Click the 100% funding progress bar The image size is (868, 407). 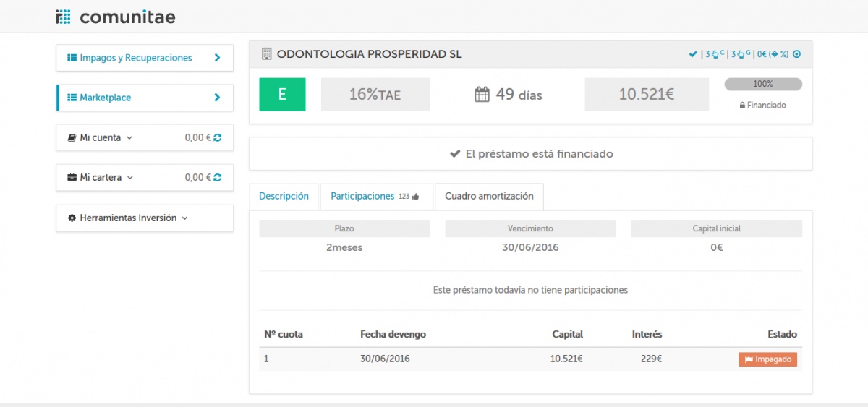coord(763,84)
